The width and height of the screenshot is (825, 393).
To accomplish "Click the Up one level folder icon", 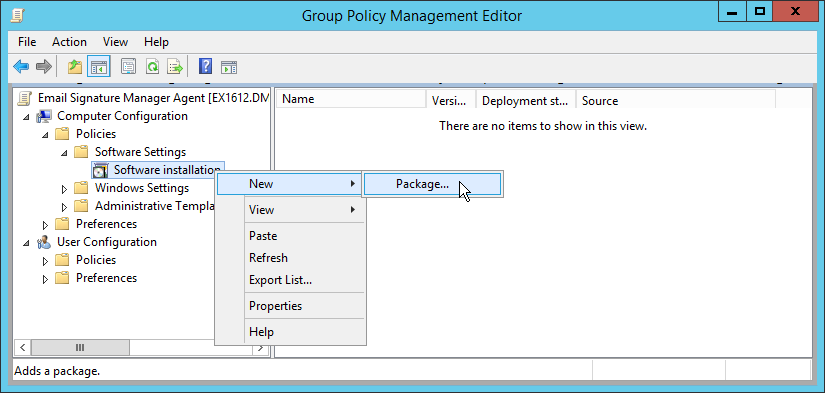I will [x=75, y=67].
